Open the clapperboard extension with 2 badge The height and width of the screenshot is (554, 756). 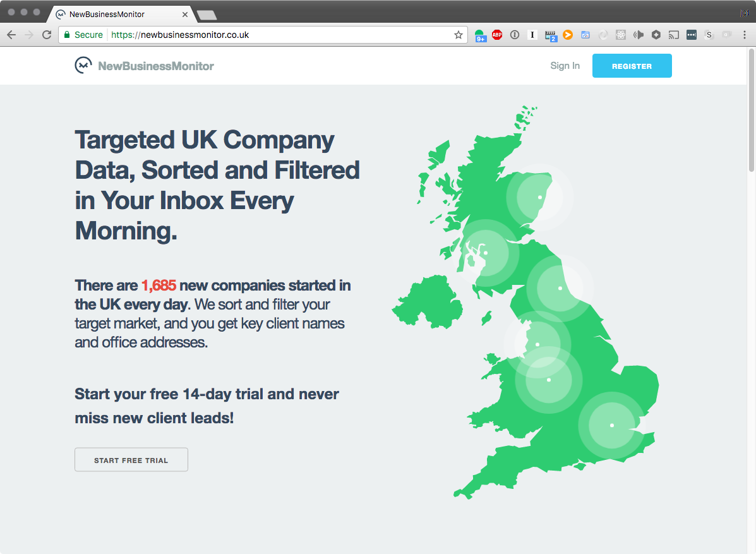coord(550,35)
